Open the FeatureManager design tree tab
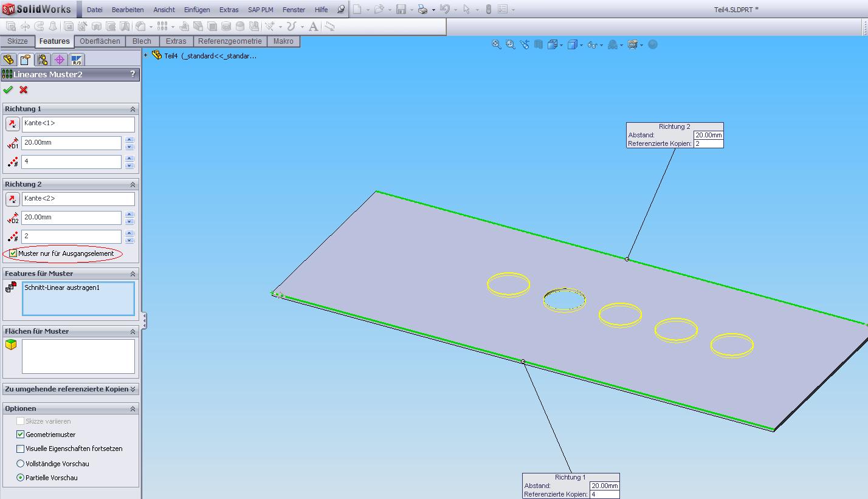The height and width of the screenshot is (499, 868). (x=9, y=60)
